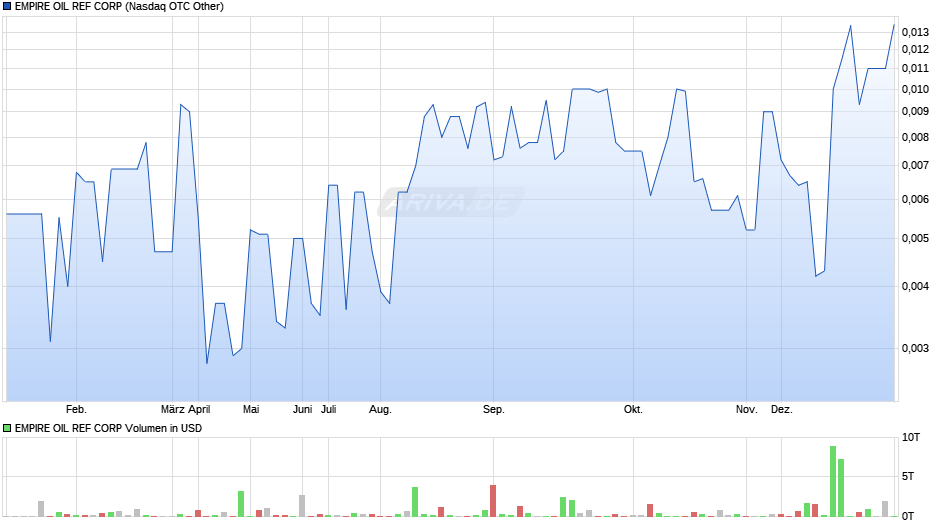Click the 0,012 price label
Image resolution: width=940 pixels, height=526 pixels.
pyautogui.click(x=915, y=49)
